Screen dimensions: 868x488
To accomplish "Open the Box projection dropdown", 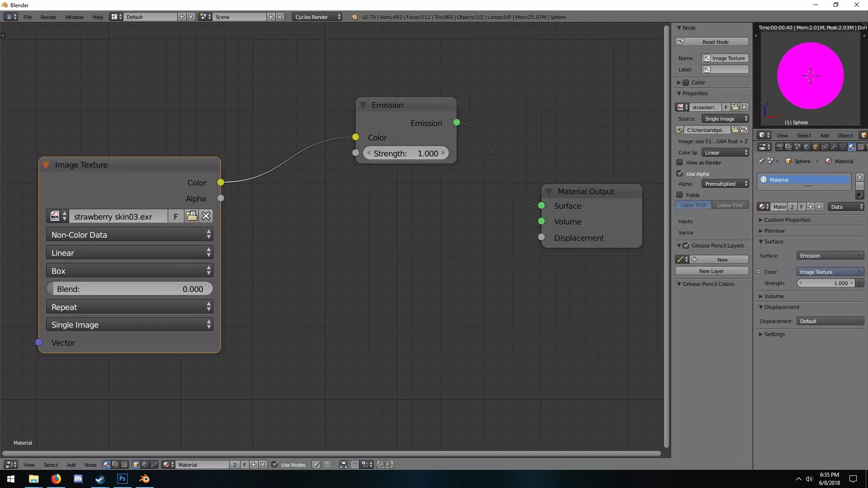I will pyautogui.click(x=129, y=271).
